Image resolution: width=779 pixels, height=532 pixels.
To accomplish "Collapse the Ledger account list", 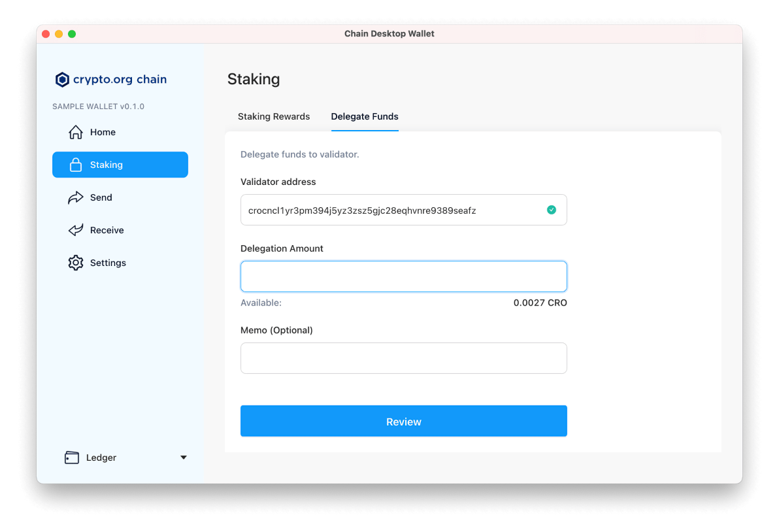I will (x=183, y=457).
